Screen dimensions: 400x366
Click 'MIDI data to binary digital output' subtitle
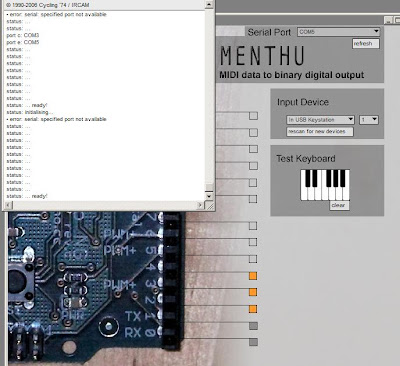(292, 75)
